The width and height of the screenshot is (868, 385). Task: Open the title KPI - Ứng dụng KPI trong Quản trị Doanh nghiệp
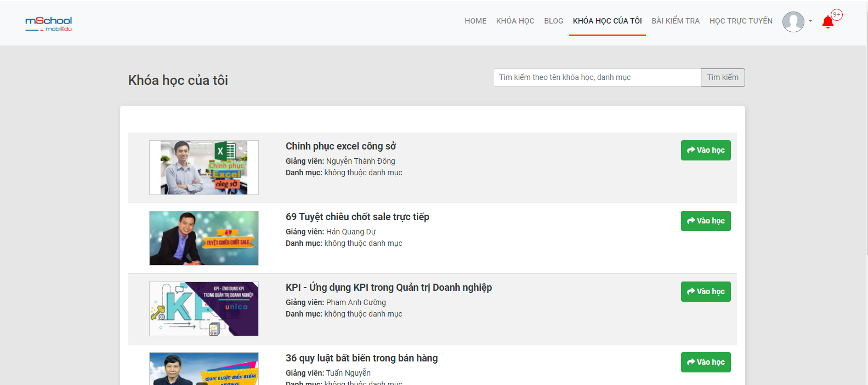point(389,288)
